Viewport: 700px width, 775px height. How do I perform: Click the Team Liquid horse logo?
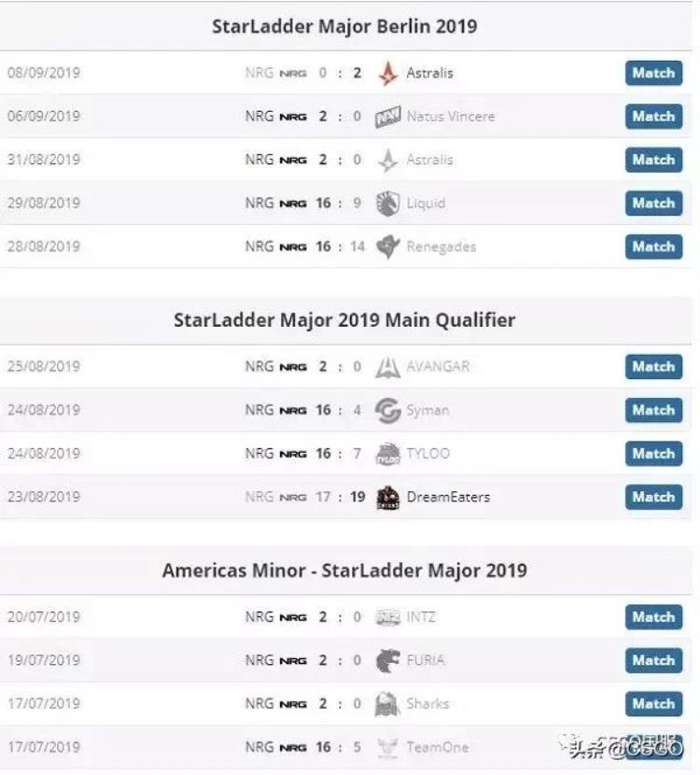387,204
